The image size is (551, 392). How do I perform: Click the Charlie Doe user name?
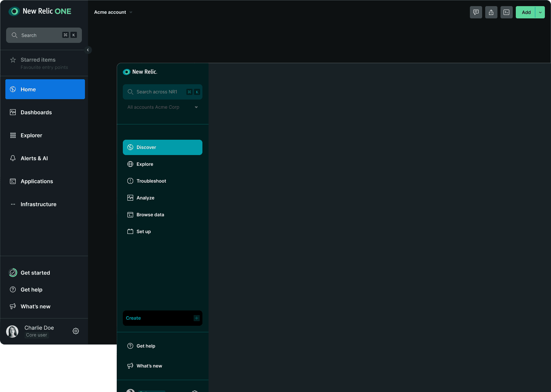pos(39,328)
